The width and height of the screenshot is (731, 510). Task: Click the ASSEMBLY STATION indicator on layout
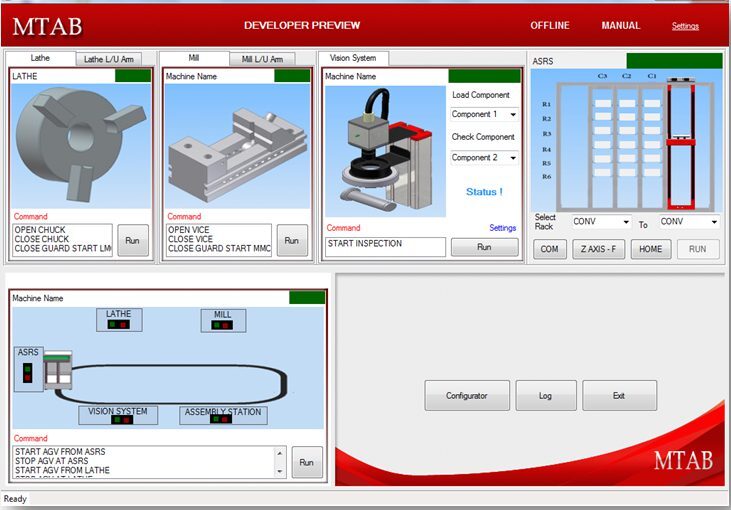point(223,415)
